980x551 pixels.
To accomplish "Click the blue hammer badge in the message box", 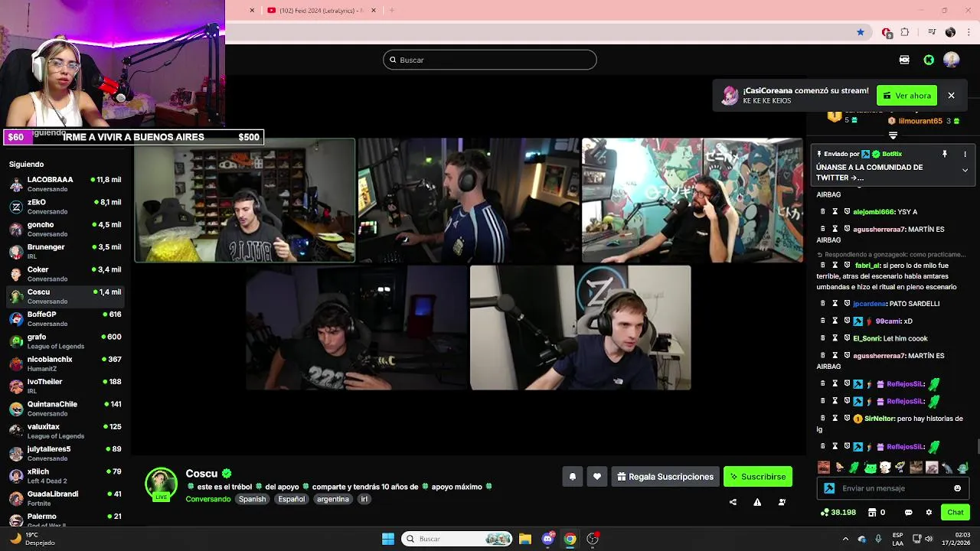I will coord(829,488).
